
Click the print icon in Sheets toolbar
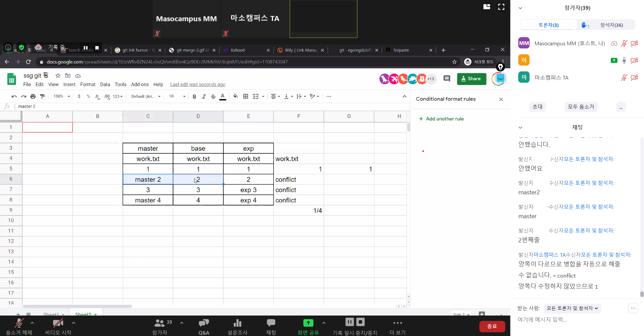pos(33,96)
